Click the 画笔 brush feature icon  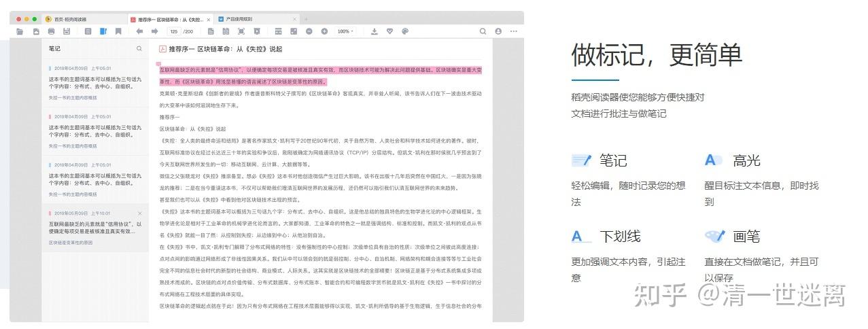point(715,236)
